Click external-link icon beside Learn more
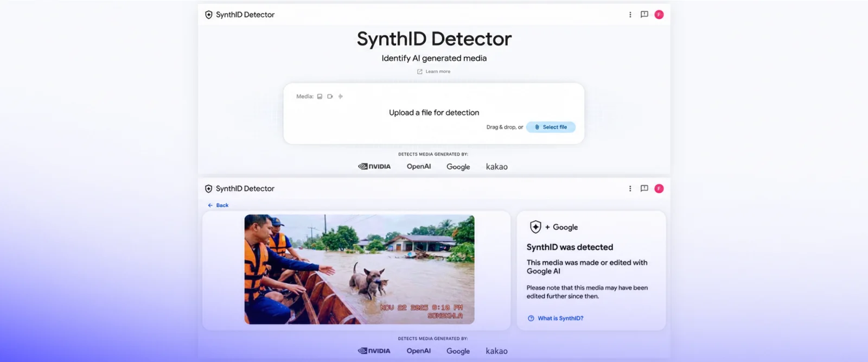 [419, 72]
